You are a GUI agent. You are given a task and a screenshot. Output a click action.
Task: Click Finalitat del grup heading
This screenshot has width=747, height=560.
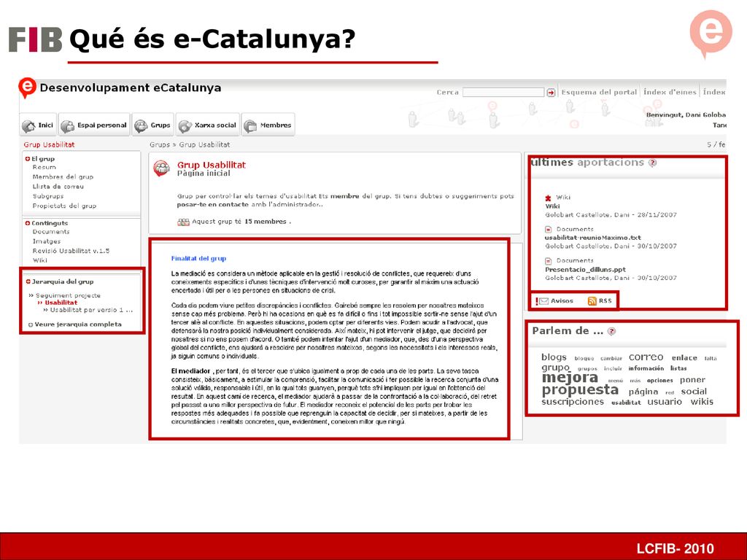coord(198,259)
